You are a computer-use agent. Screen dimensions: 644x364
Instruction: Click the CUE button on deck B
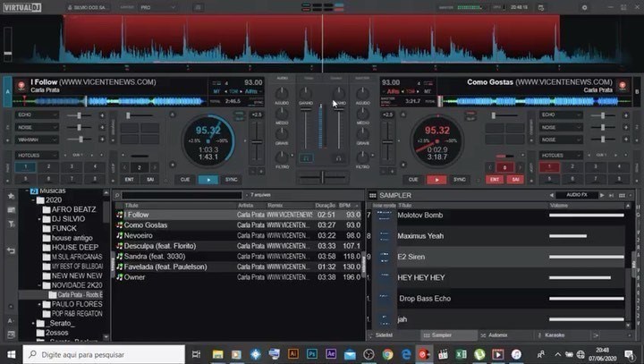pos(413,180)
